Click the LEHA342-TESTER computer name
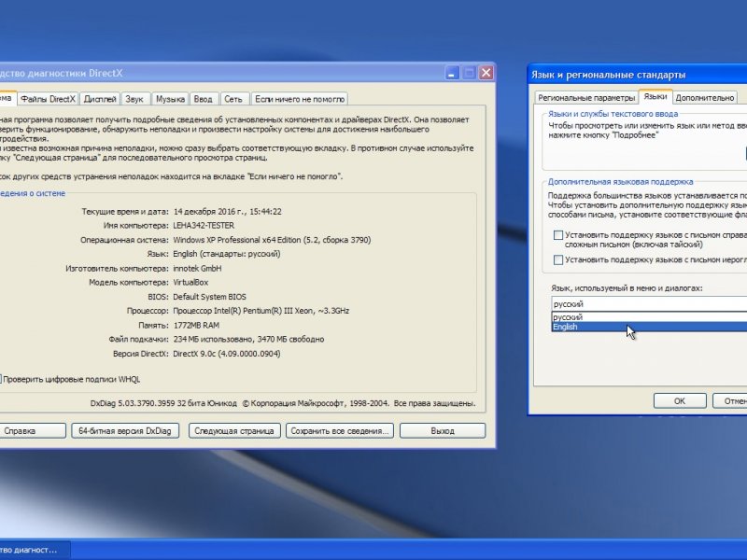This screenshot has height=560, width=747. 204,225
